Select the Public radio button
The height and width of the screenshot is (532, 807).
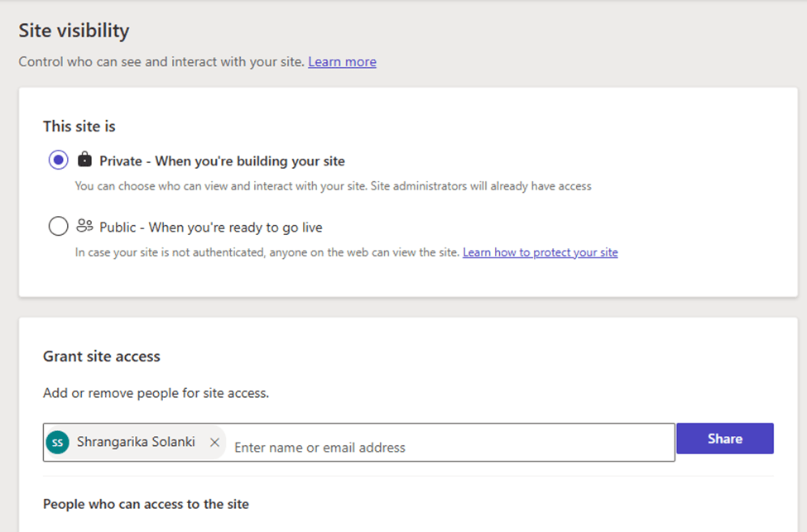pos(58,227)
